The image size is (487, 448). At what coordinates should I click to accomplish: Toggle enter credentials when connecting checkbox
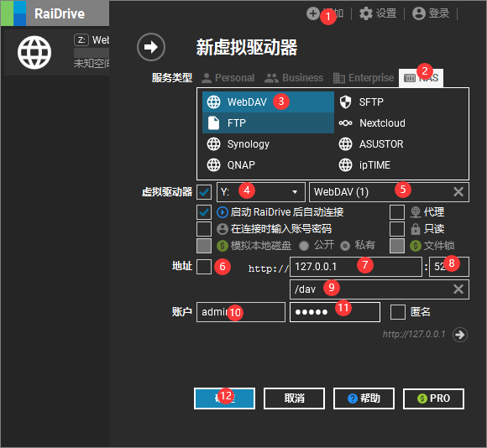point(204,229)
